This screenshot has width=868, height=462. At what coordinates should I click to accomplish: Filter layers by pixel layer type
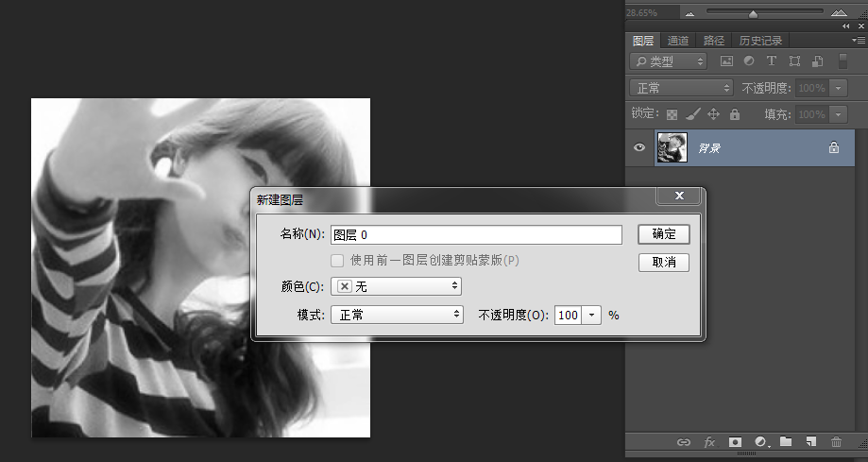click(x=726, y=61)
